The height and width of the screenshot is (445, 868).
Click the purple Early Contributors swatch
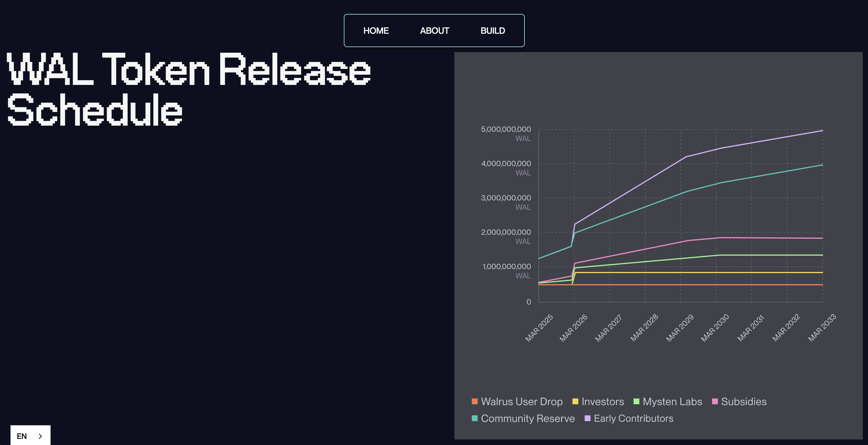pos(587,418)
